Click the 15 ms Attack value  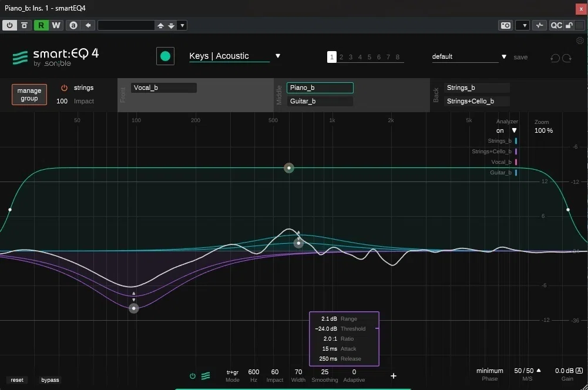pyautogui.click(x=330, y=349)
